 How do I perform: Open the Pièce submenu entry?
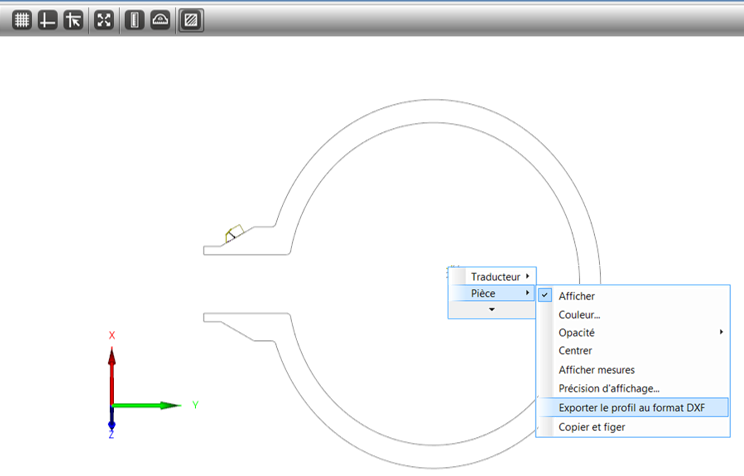(x=492, y=293)
